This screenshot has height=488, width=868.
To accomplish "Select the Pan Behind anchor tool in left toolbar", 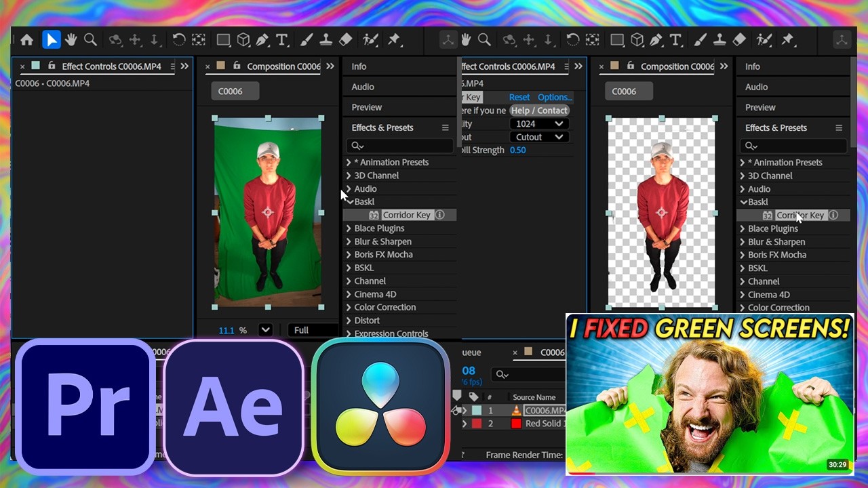I will (199, 40).
